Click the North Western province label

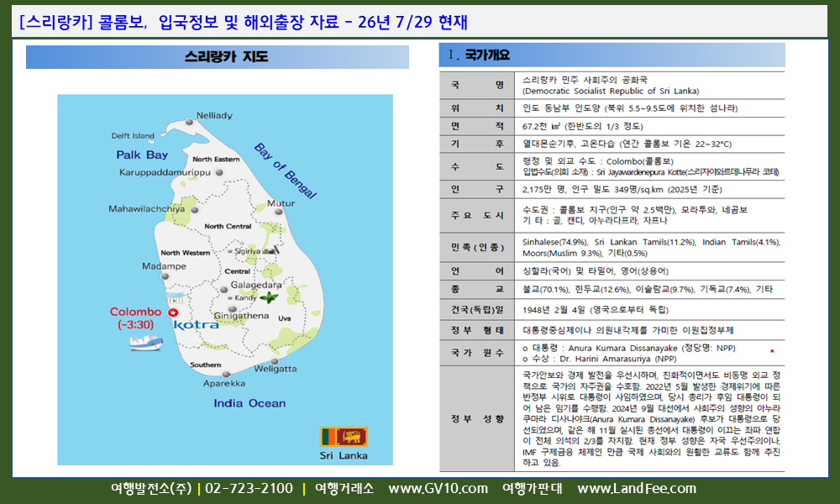[186, 252]
